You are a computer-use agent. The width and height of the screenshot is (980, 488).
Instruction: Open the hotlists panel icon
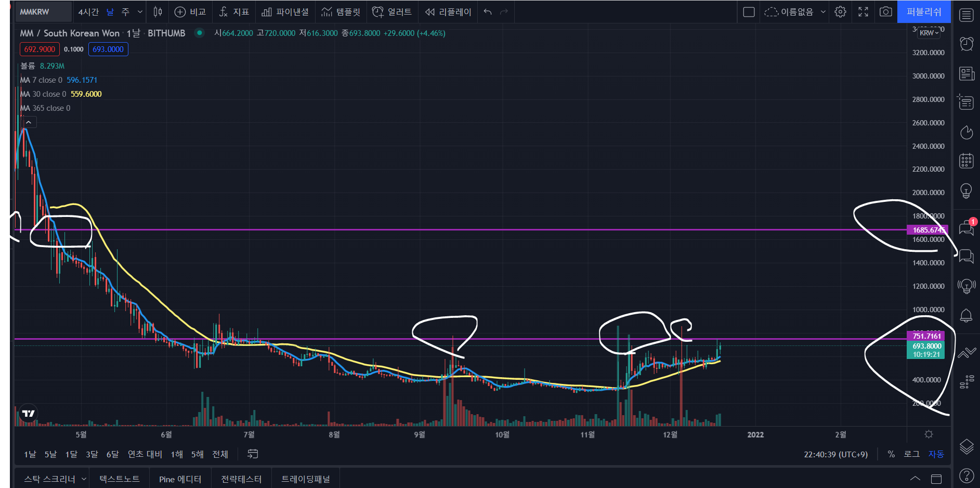(x=966, y=132)
